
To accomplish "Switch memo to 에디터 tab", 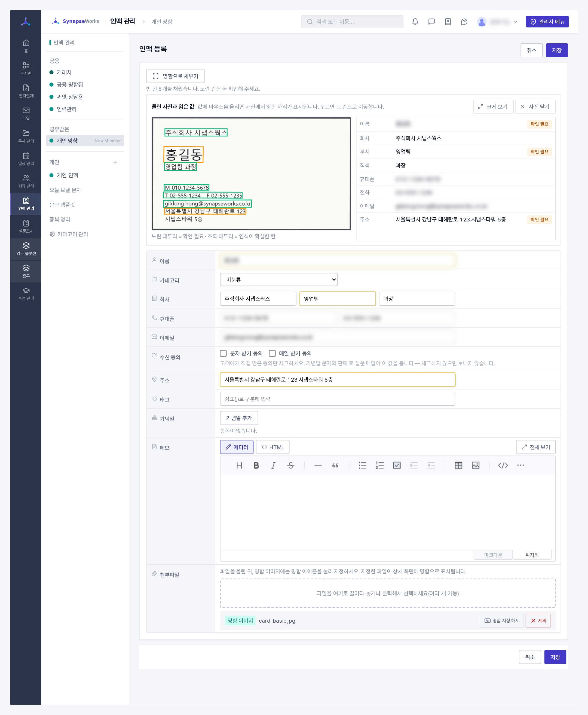I will click(236, 447).
